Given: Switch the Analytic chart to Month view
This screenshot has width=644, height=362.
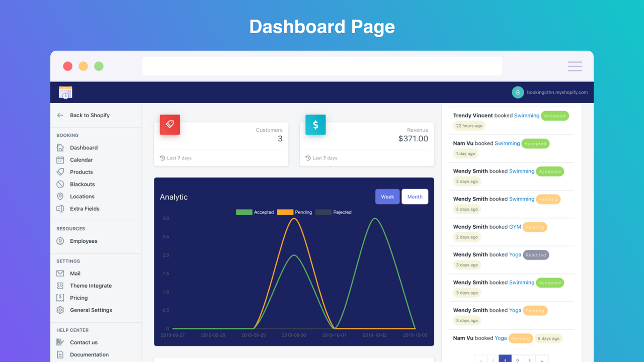Looking at the screenshot, I should [415, 197].
